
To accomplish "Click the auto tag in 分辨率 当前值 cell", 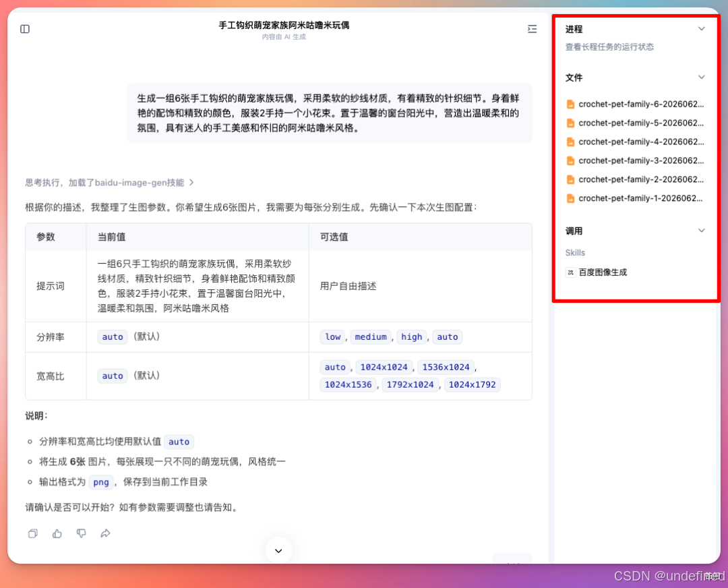I will (x=113, y=336).
